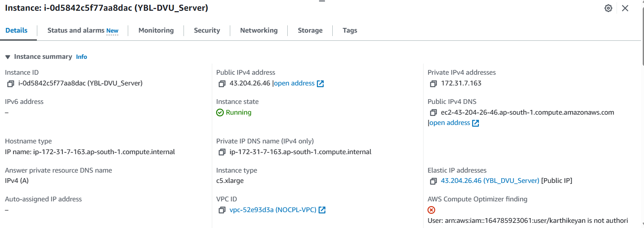Copy the Public IPv4 DNS name
Screen dimensions: 644x228
433,113
